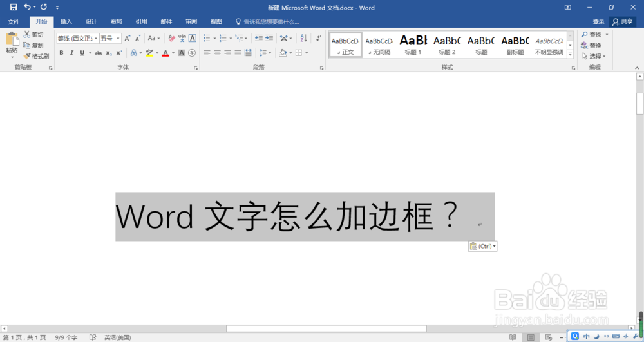
Task: Toggle bold formatting
Action: coord(61,53)
